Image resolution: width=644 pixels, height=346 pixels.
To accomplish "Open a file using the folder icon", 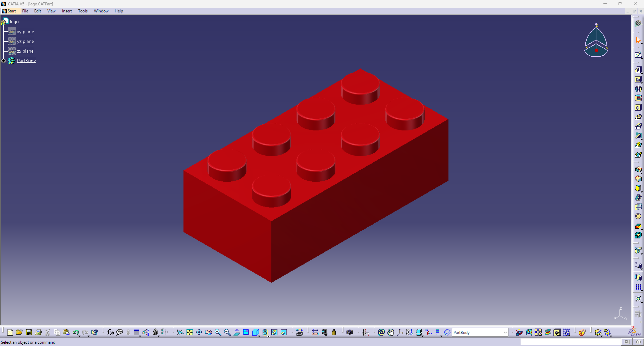I will click(19, 332).
